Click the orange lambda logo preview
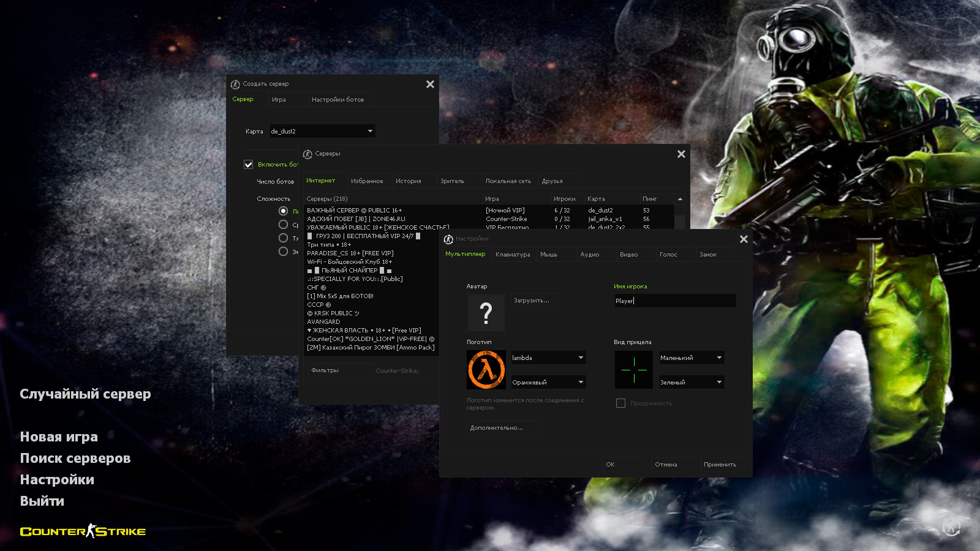 [x=486, y=370]
